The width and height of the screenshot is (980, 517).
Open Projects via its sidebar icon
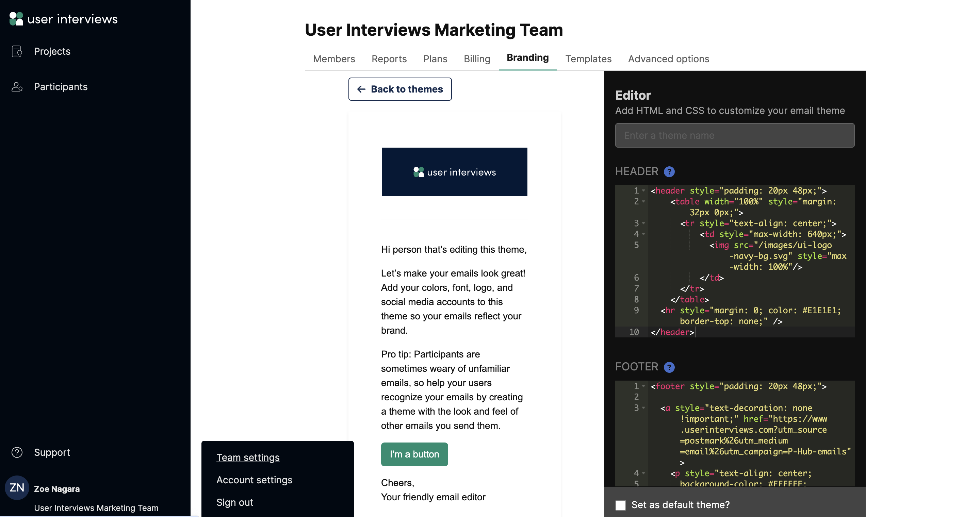17,51
